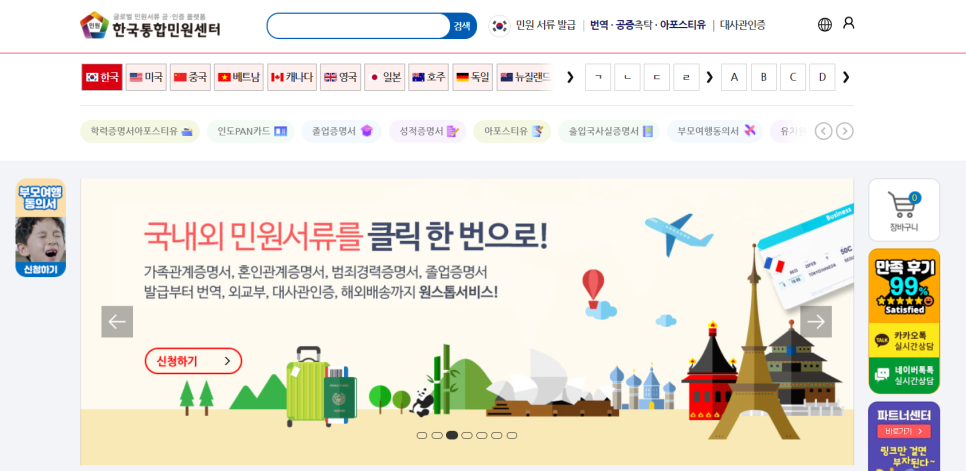
Task: Open 부모여행동의서 shortcut chip
Action: pyautogui.click(x=715, y=131)
